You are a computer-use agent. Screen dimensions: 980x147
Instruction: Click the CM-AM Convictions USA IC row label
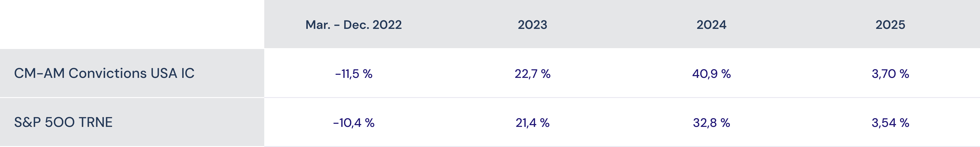(x=104, y=73)
